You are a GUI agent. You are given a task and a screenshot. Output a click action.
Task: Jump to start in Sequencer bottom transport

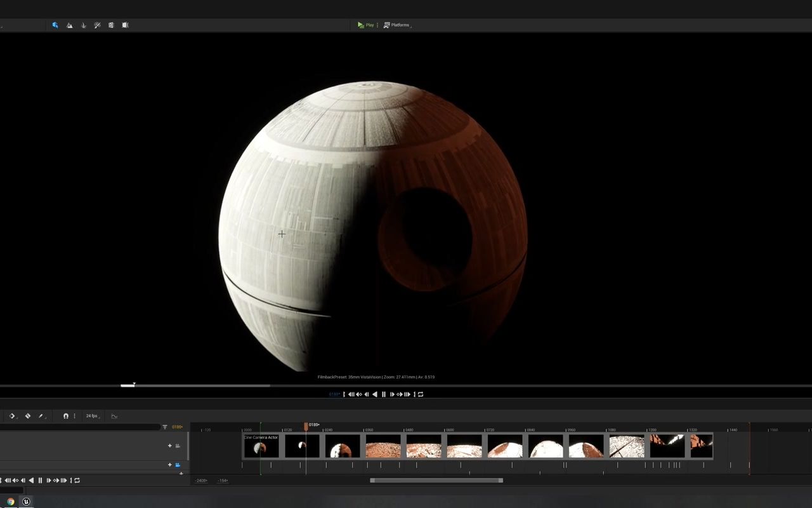[x=8, y=481]
